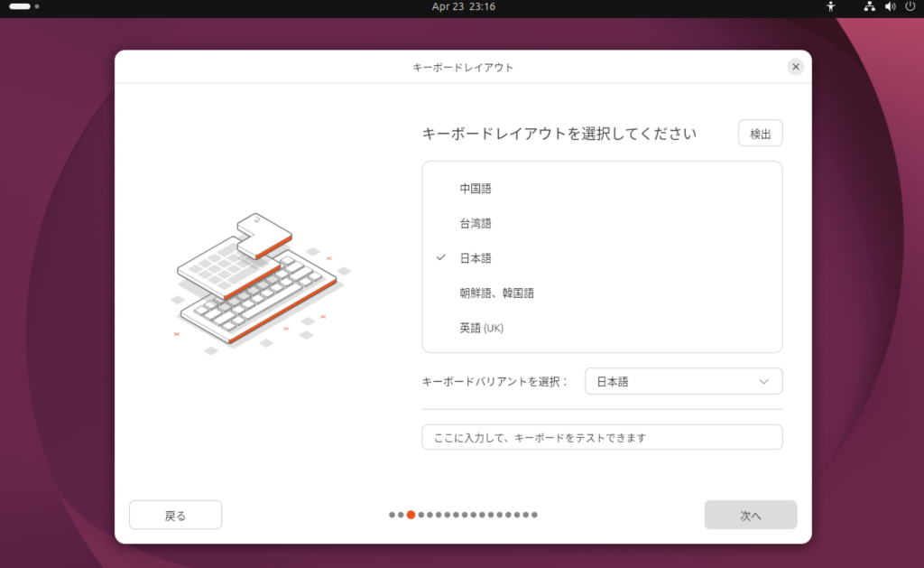Select 日本語 in the layout list

476,258
